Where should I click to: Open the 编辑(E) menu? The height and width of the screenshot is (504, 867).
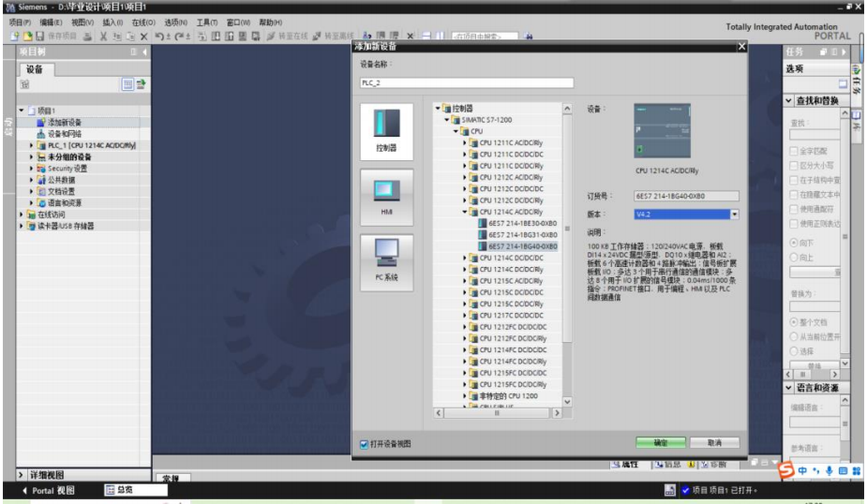pyautogui.click(x=51, y=22)
